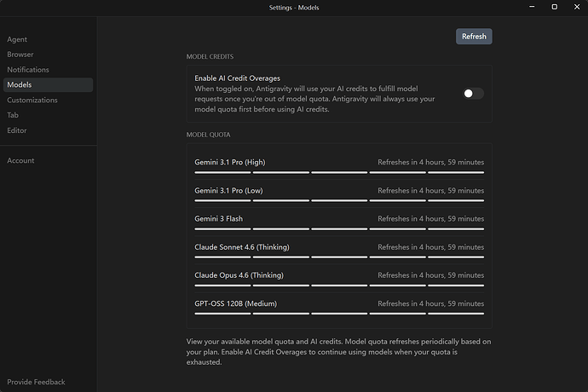588x392 pixels.
Task: Click the Gemini 3.1 Pro (Low) quota bar
Action: click(x=339, y=201)
